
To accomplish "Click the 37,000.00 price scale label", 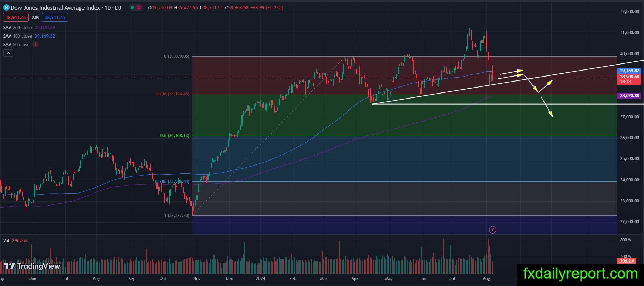I will [629, 117].
